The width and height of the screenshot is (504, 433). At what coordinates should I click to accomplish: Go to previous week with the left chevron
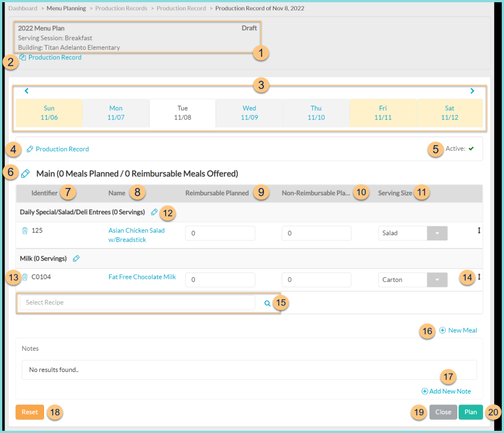tap(26, 90)
